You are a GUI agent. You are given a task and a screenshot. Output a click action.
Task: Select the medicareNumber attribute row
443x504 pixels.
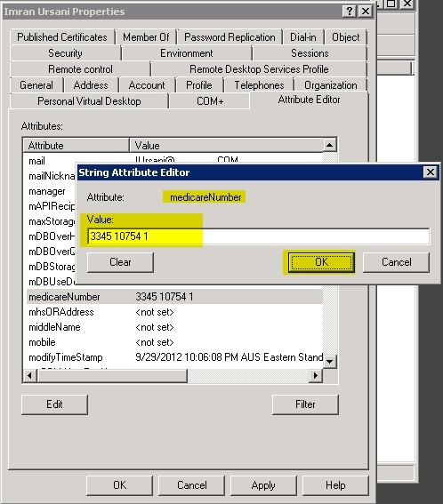(174, 297)
